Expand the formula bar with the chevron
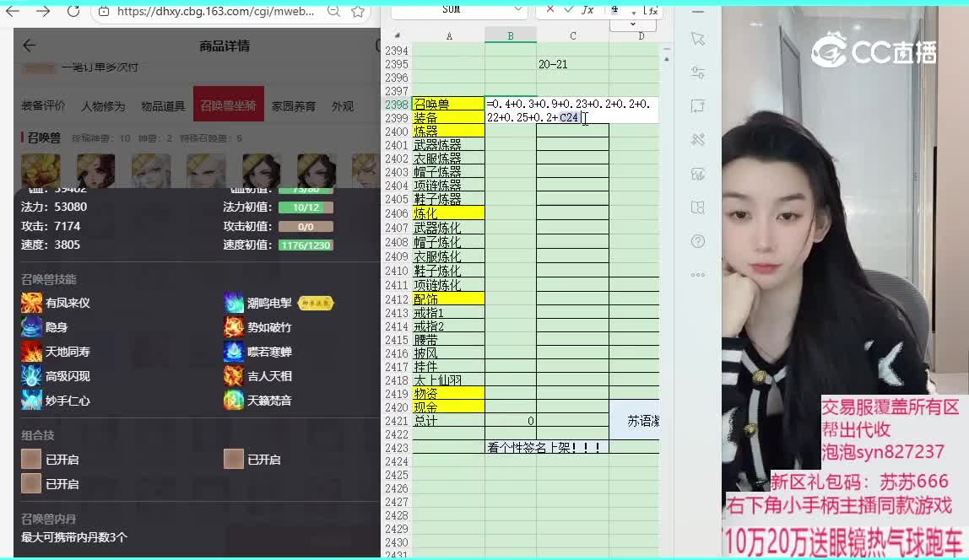Screen dimensions: 969x560 [632, 25]
